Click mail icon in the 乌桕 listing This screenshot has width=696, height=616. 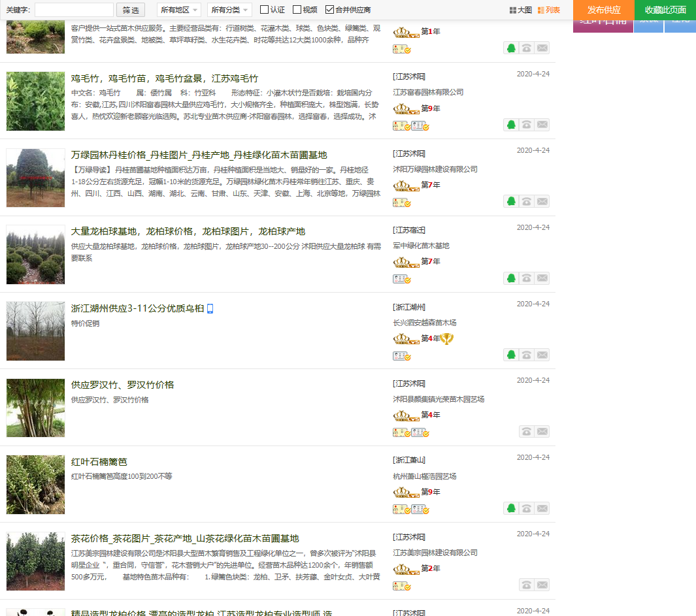click(542, 355)
